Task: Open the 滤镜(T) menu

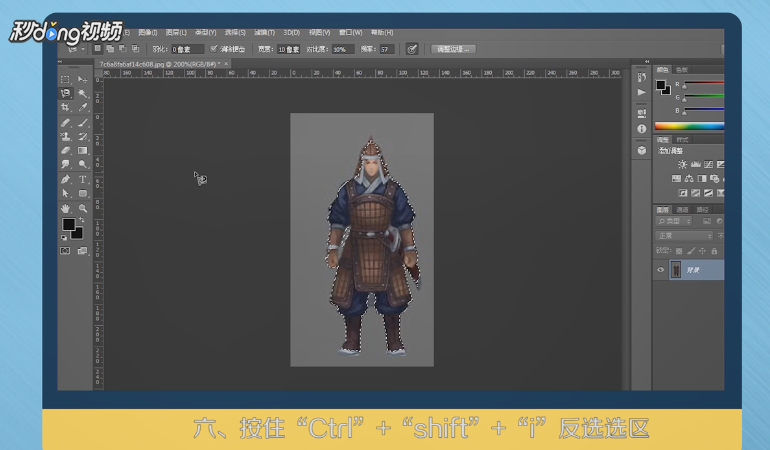Action: click(x=264, y=32)
